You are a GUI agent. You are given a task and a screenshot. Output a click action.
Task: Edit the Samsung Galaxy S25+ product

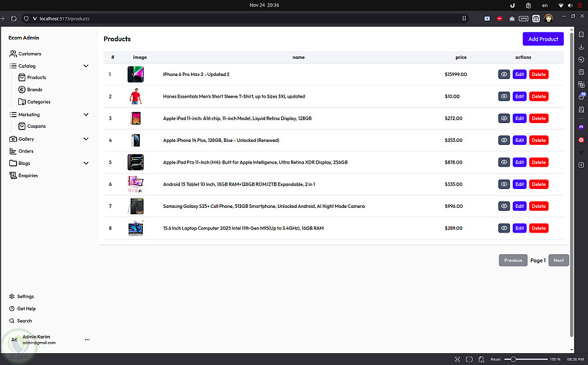point(519,206)
